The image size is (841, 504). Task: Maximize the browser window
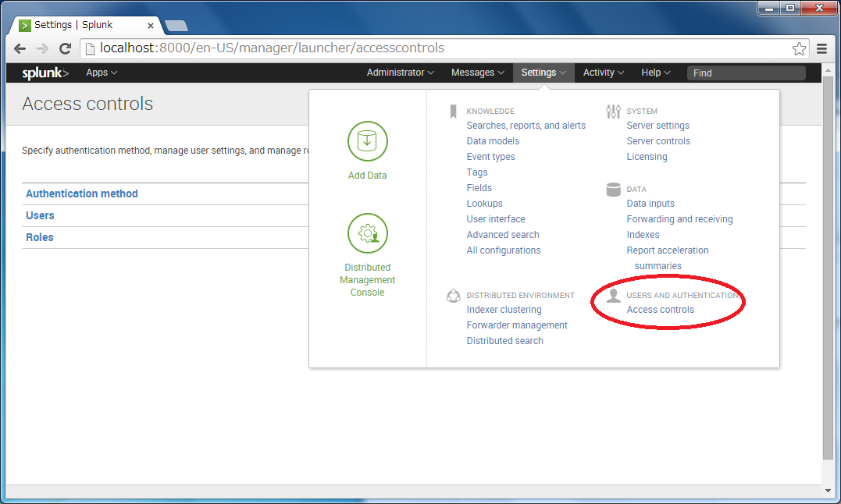(x=789, y=8)
